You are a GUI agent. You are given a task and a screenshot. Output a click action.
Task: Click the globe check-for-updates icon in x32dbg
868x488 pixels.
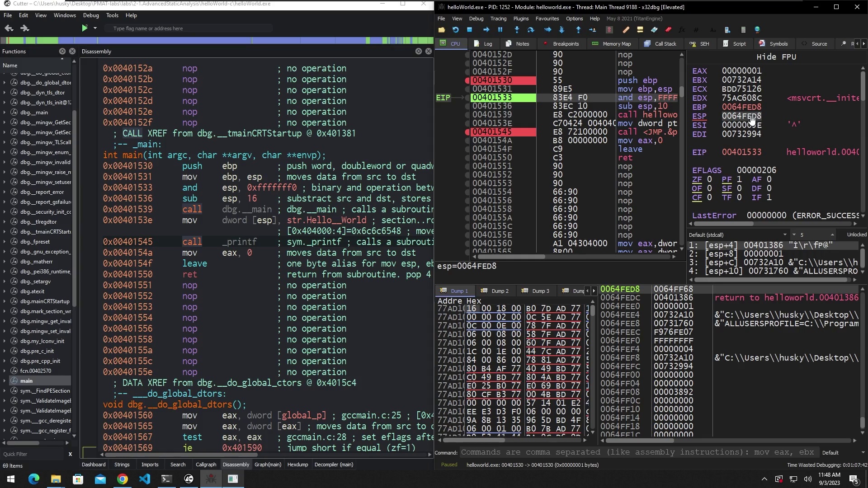(757, 30)
